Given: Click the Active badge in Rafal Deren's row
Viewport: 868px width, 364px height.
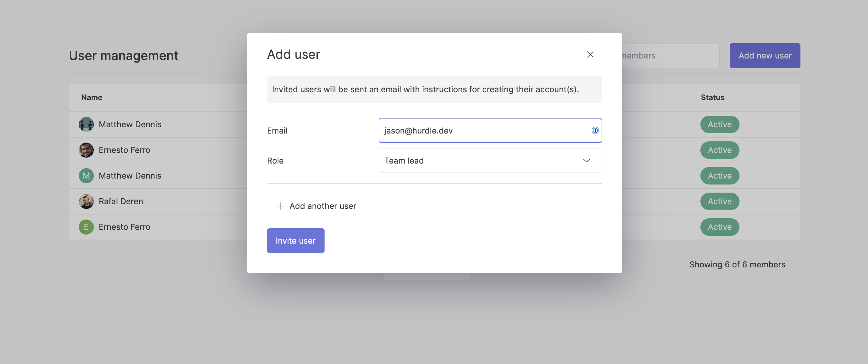Looking at the screenshot, I should pyautogui.click(x=719, y=201).
